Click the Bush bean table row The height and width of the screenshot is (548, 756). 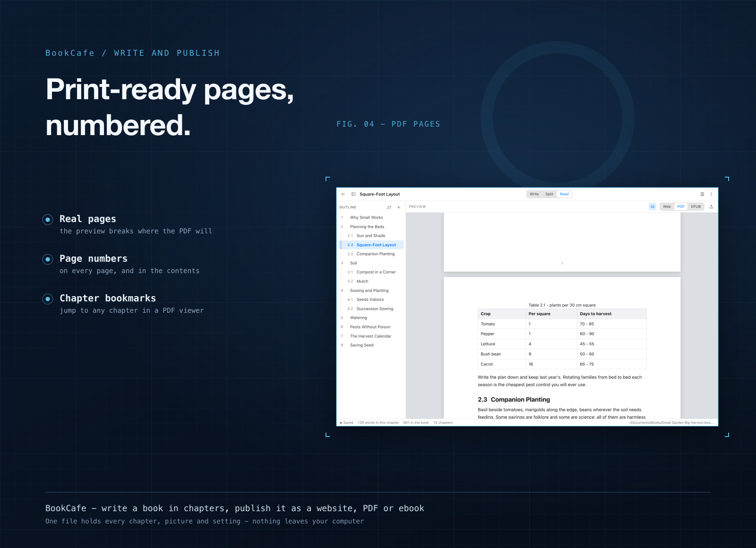[x=562, y=354]
